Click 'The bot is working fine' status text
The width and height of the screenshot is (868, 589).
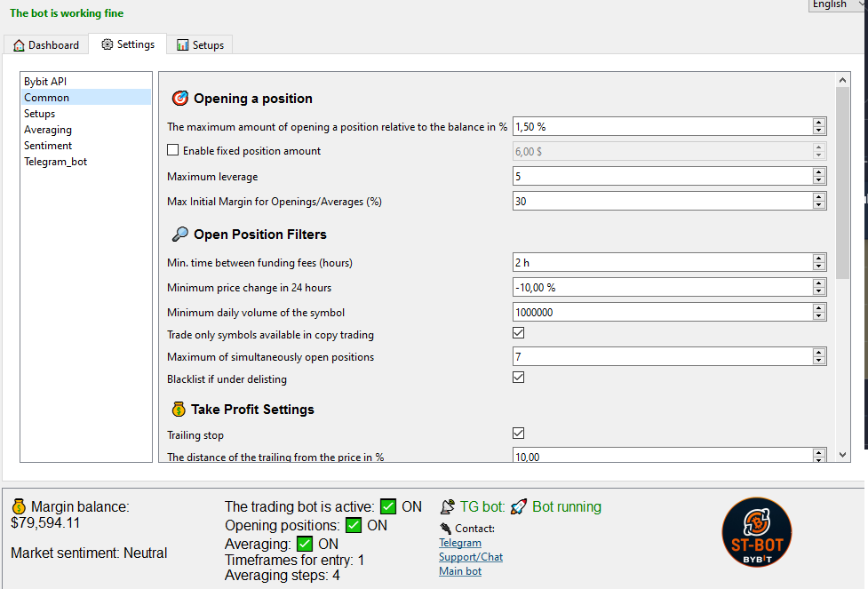(67, 13)
